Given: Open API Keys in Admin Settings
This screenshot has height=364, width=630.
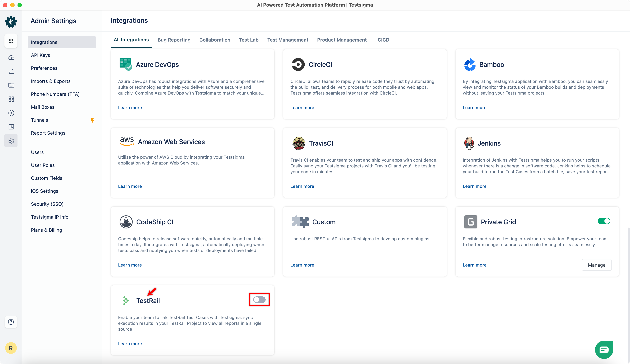Looking at the screenshot, I should pyautogui.click(x=40, y=55).
